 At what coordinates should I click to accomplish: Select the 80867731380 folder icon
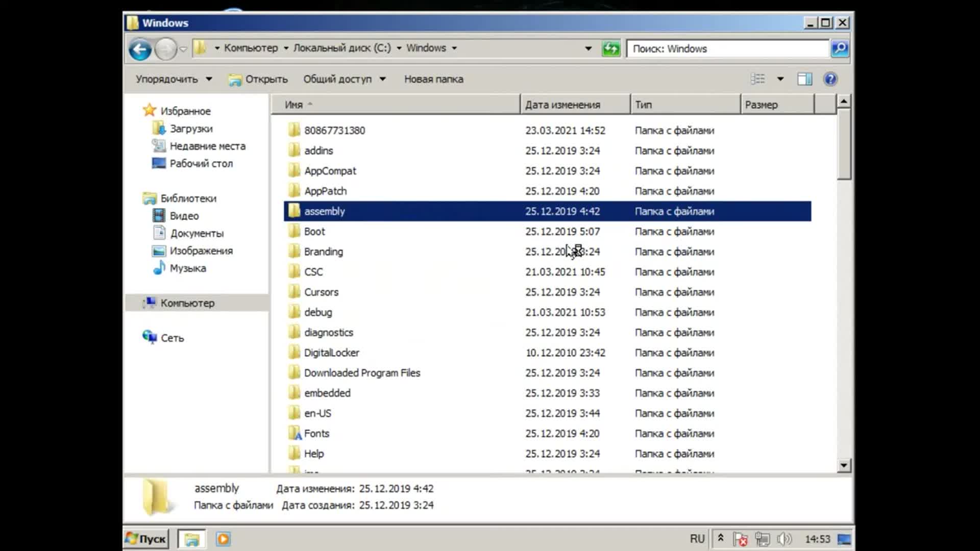[x=294, y=130]
